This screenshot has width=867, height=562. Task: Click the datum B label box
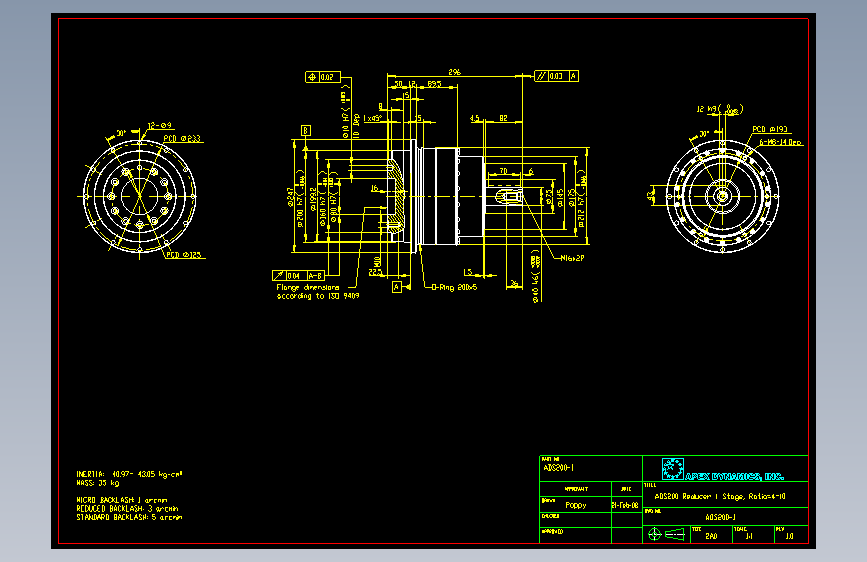click(306, 131)
